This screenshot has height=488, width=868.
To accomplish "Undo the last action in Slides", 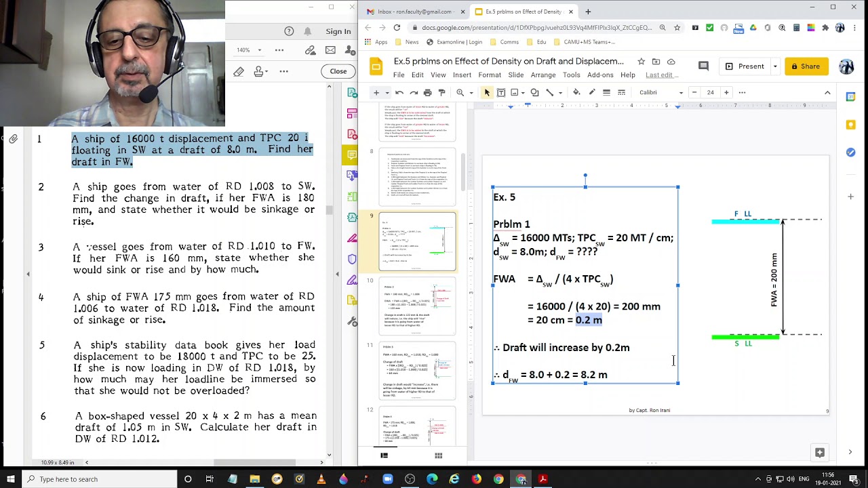I will click(399, 92).
